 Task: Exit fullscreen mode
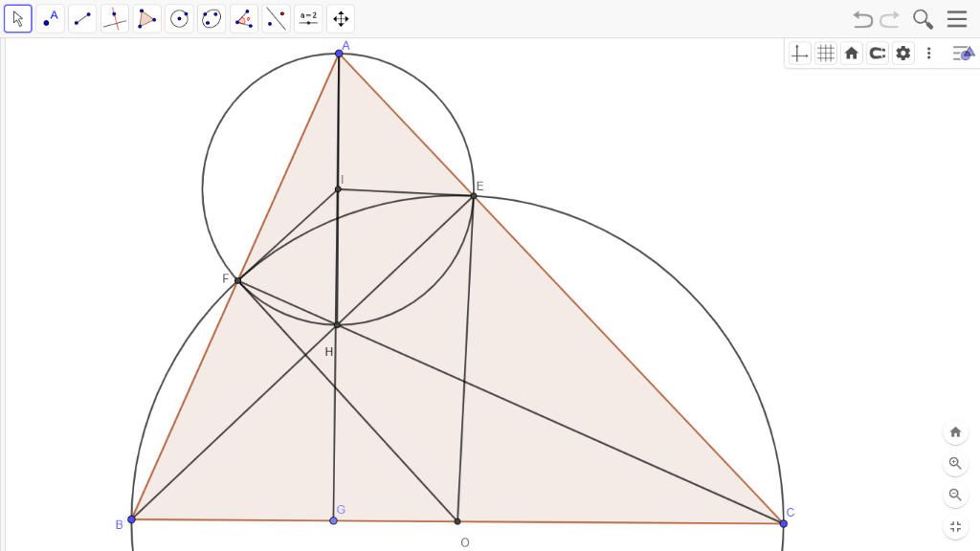[x=955, y=527]
